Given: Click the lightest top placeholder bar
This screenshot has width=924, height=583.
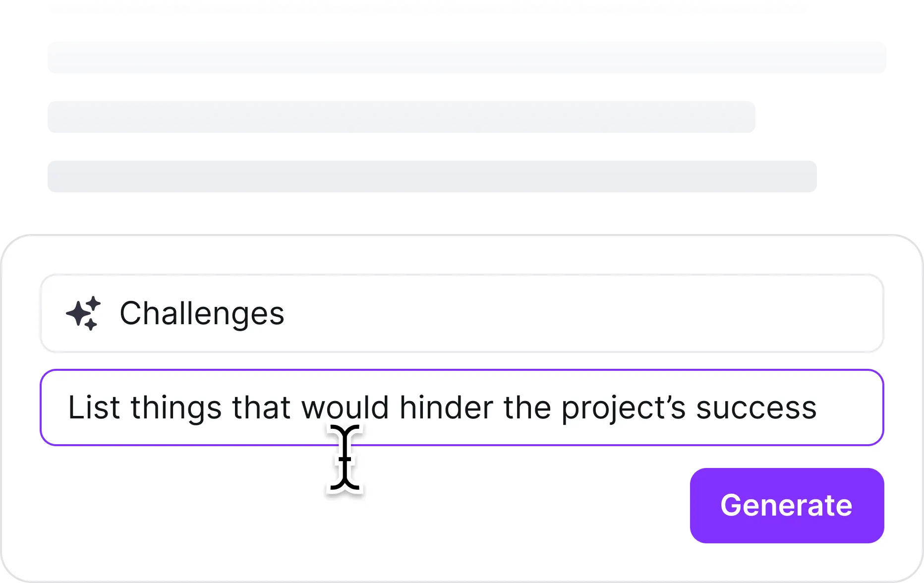Looking at the screenshot, I should 466,58.
